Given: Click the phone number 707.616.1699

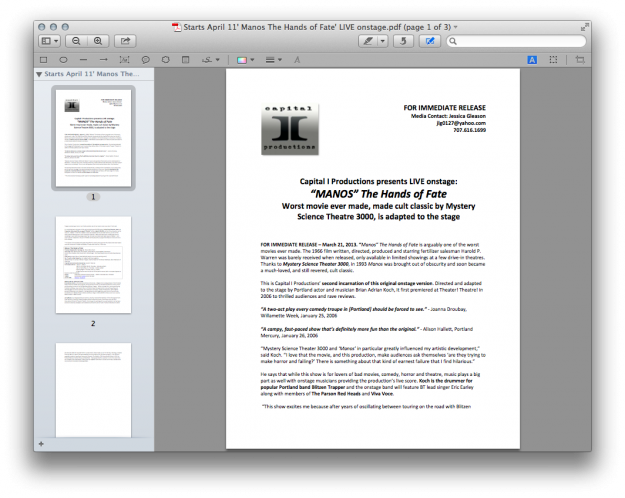Looking at the screenshot, I should pyautogui.click(x=470, y=130).
